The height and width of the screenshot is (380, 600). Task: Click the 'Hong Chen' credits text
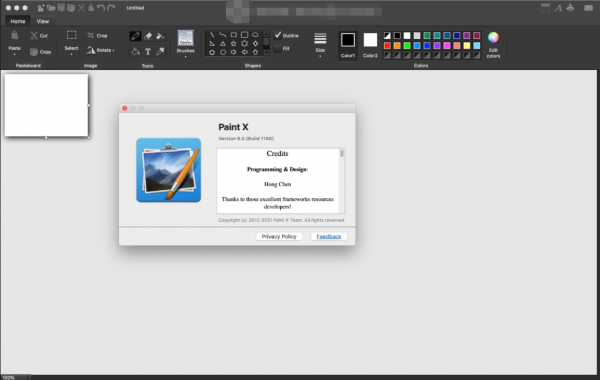(x=277, y=184)
